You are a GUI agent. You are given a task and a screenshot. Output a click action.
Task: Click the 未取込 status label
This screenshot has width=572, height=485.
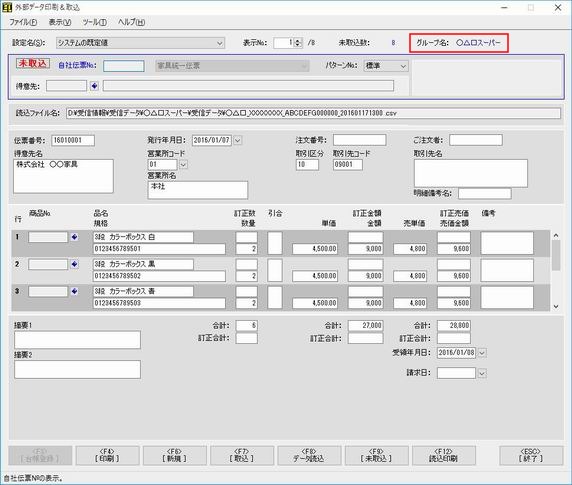click(x=33, y=63)
